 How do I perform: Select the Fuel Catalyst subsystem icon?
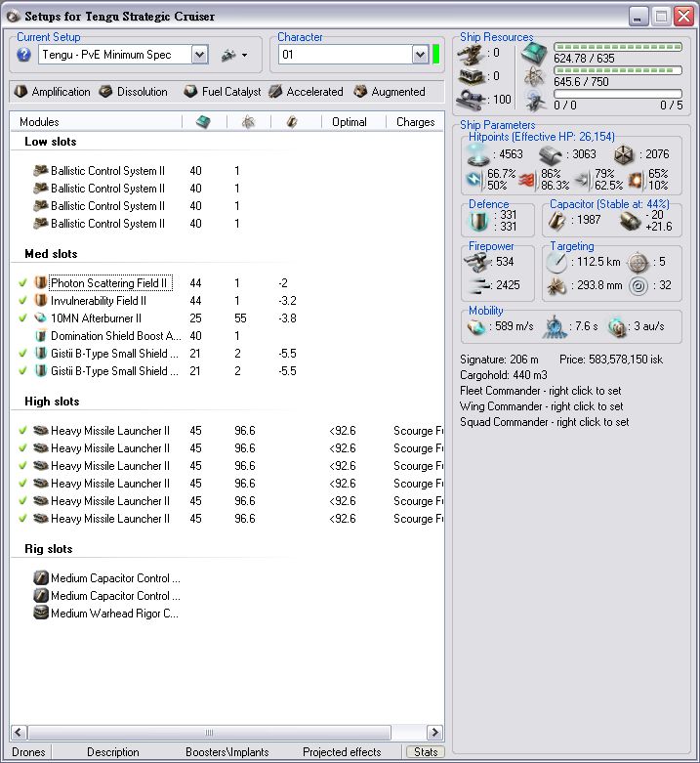[190, 92]
